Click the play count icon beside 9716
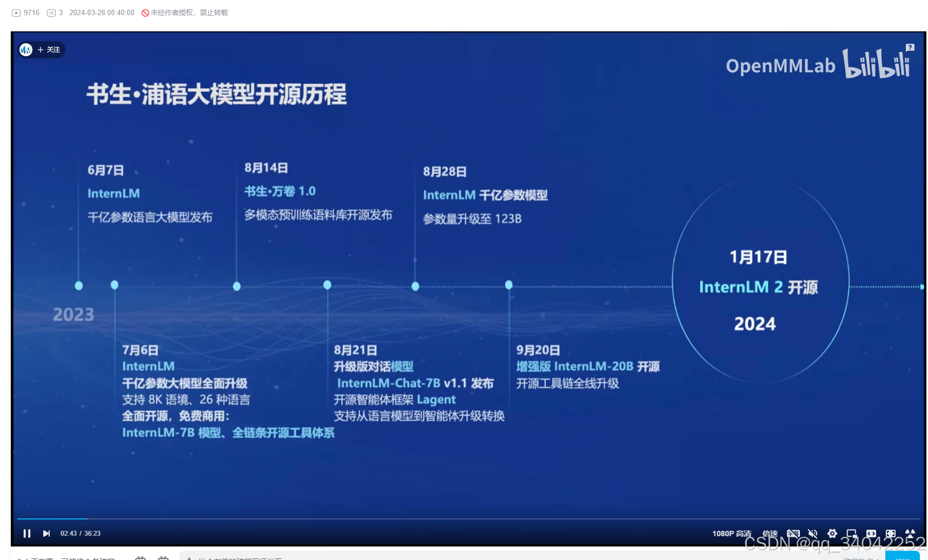 (x=16, y=12)
